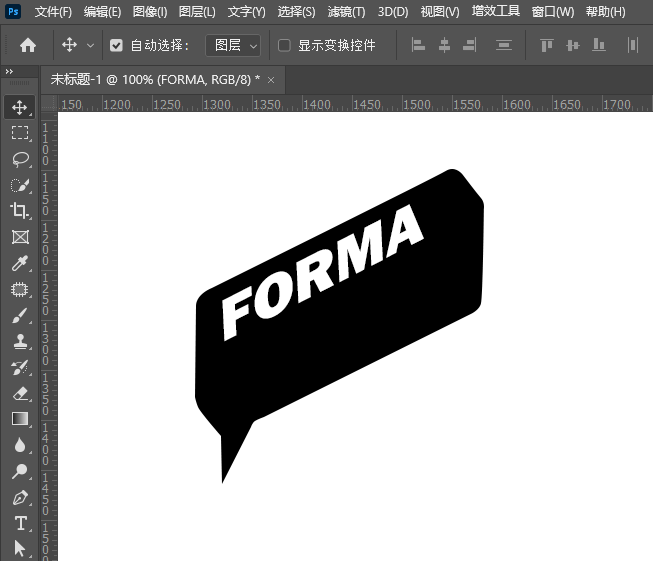Viewport: 653px width, 561px height.
Task: Expand the toolbar via double-arrow chevron
Action: coord(9,72)
